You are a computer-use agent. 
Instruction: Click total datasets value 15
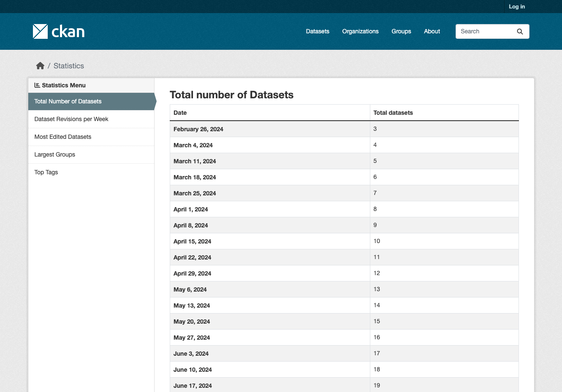tap(444, 322)
